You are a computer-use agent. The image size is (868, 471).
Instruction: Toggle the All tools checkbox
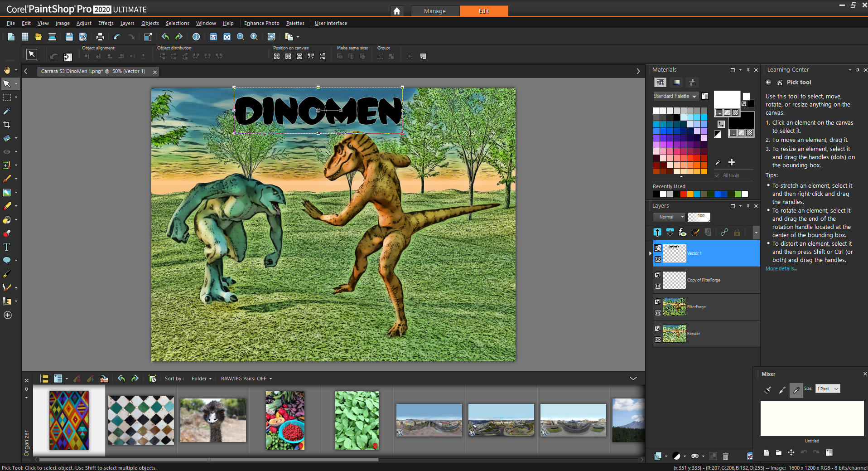[x=717, y=175]
